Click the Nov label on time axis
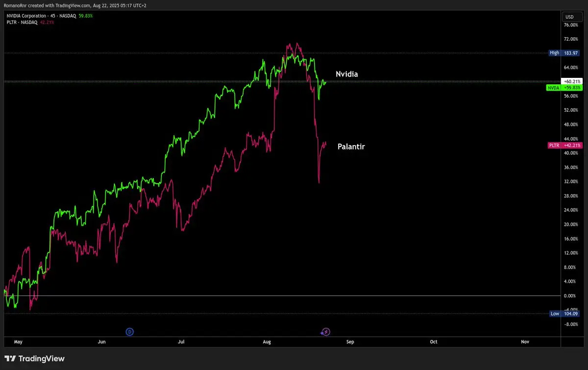 (x=525, y=341)
